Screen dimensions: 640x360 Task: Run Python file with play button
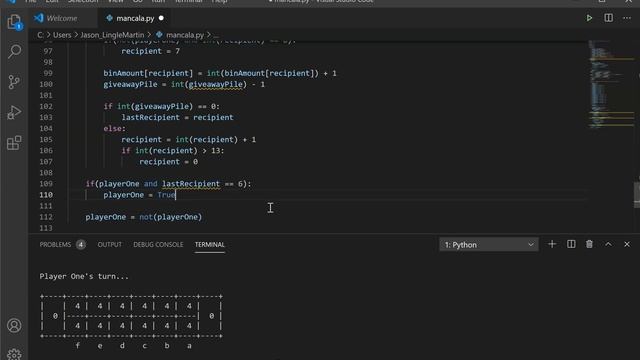coord(589,18)
